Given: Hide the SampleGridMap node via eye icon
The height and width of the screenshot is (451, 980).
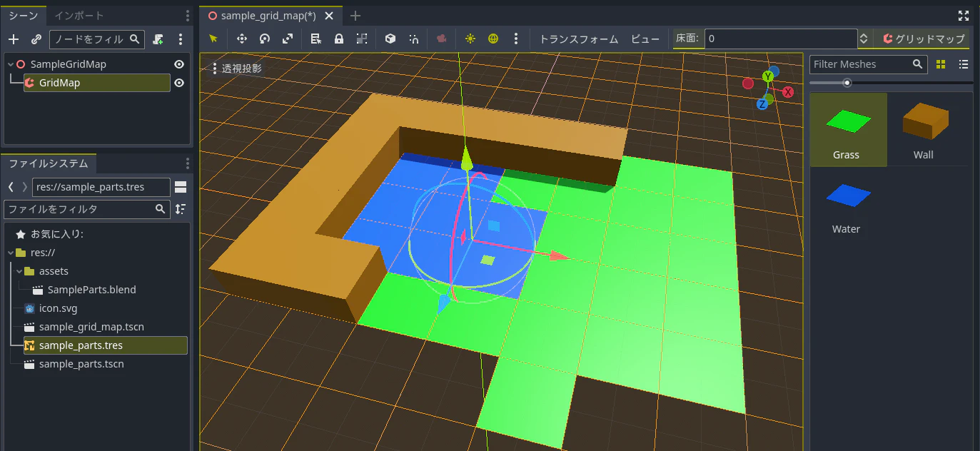Looking at the screenshot, I should 179,64.
